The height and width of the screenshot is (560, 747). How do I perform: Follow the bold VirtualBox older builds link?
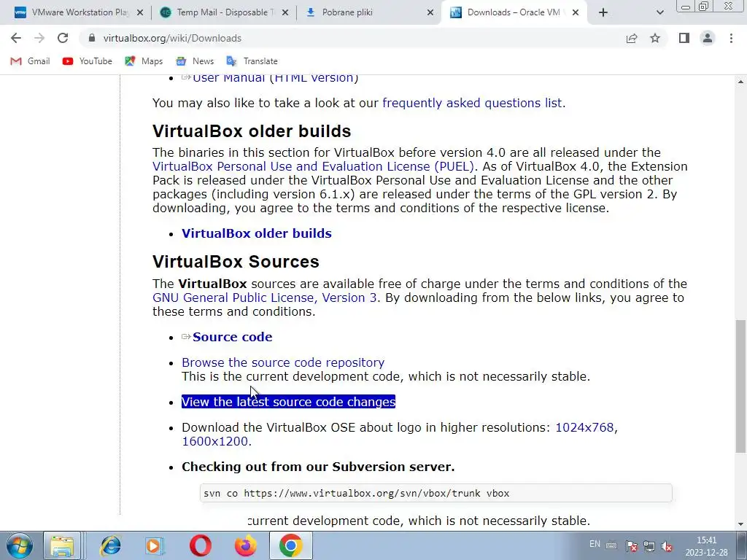(x=257, y=233)
